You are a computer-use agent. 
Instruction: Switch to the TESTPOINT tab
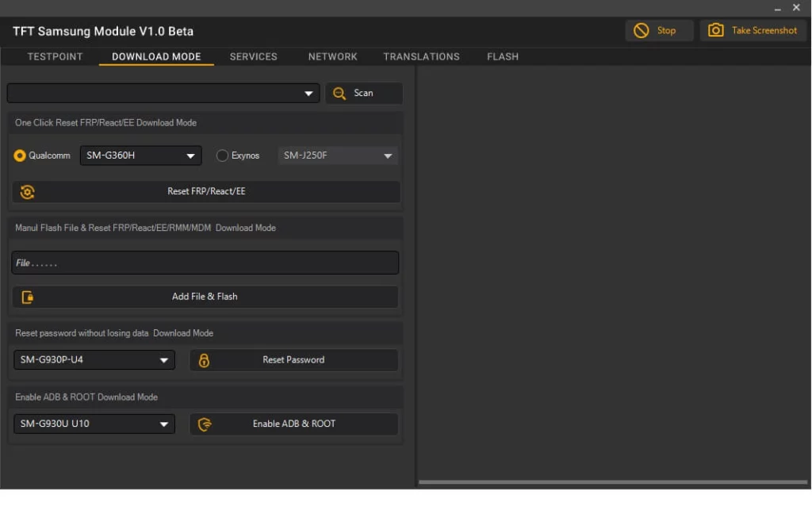point(55,56)
